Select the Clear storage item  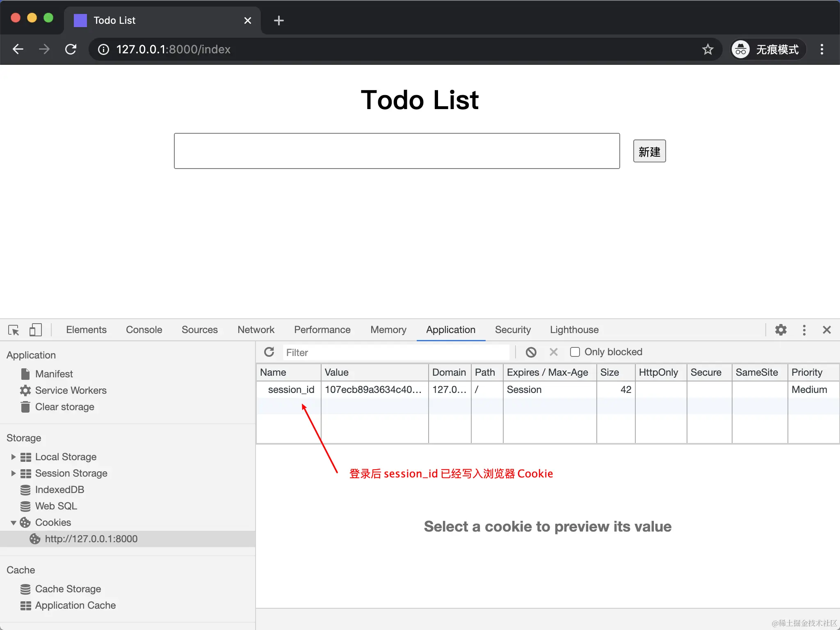pyautogui.click(x=64, y=407)
